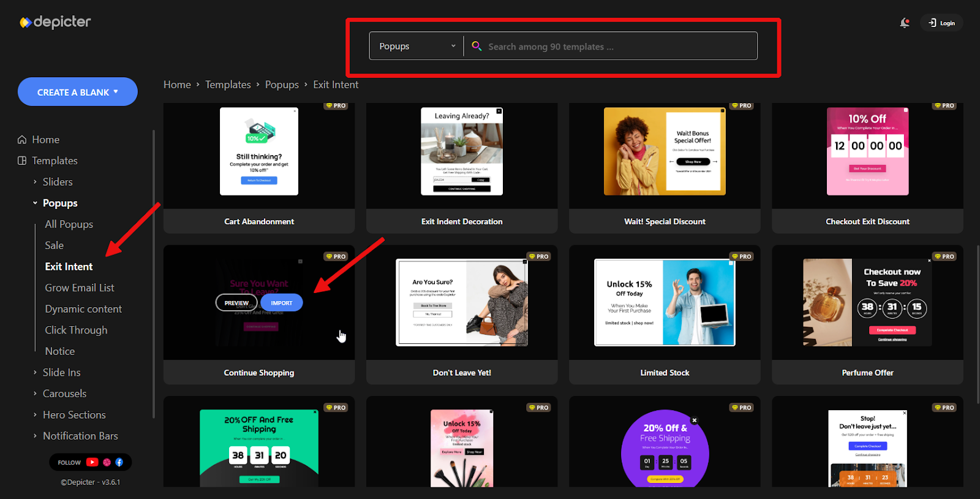Open Don't Leave Yet! template thumbnail
The height and width of the screenshot is (499, 980).
click(x=462, y=302)
